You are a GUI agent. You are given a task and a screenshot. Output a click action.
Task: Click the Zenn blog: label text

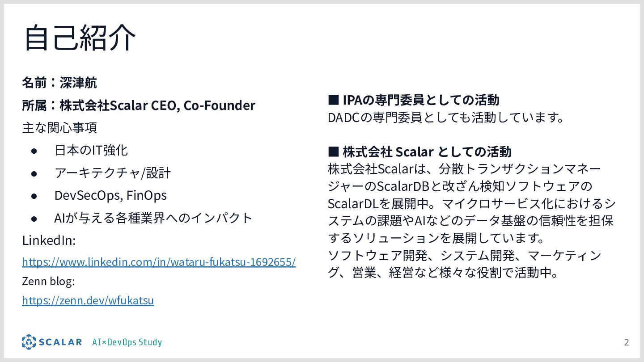click(48, 281)
